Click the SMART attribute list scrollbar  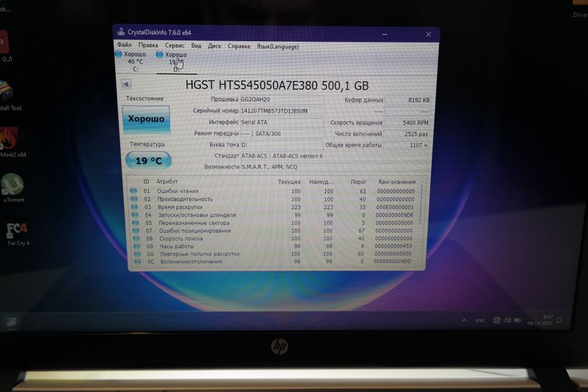click(x=422, y=205)
